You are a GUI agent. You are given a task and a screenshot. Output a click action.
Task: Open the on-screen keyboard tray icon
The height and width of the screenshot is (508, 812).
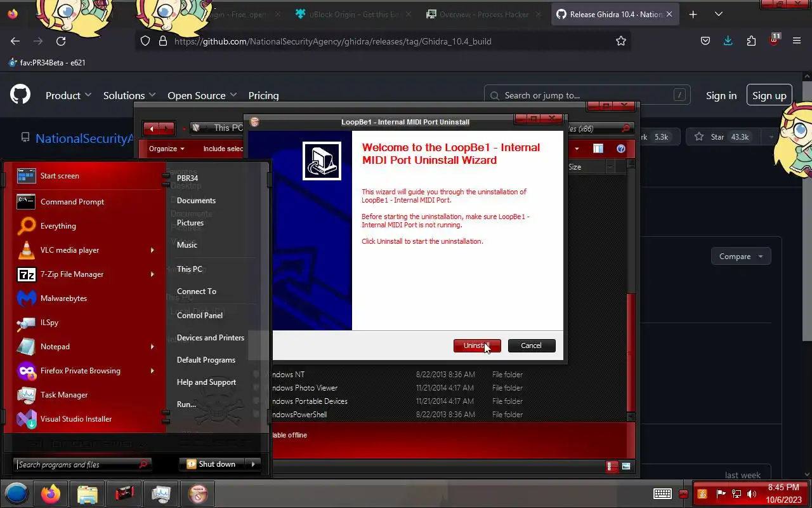pos(662,494)
